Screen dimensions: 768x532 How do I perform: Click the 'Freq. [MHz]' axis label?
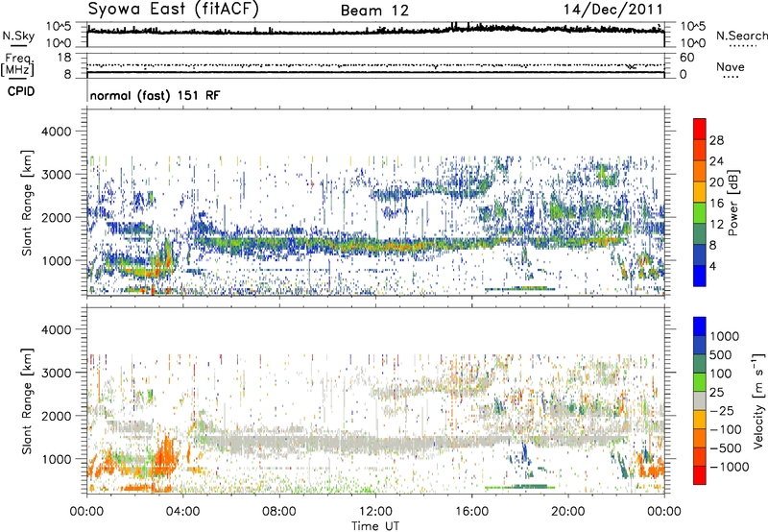click(17, 65)
